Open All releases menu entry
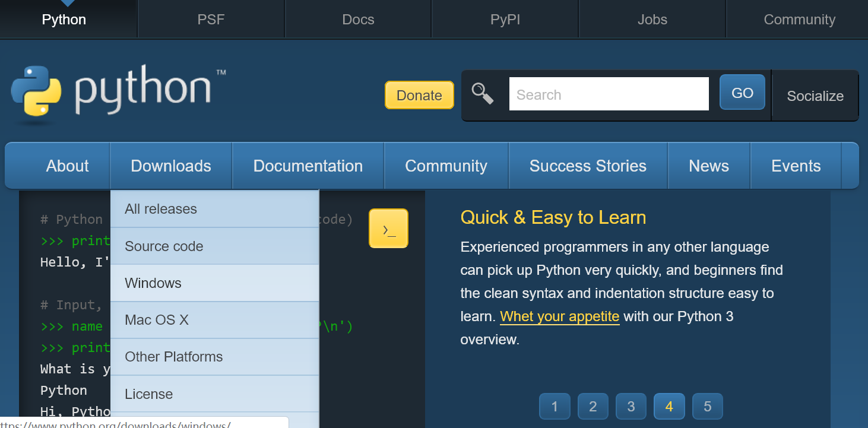The width and height of the screenshot is (868, 428). [161, 209]
